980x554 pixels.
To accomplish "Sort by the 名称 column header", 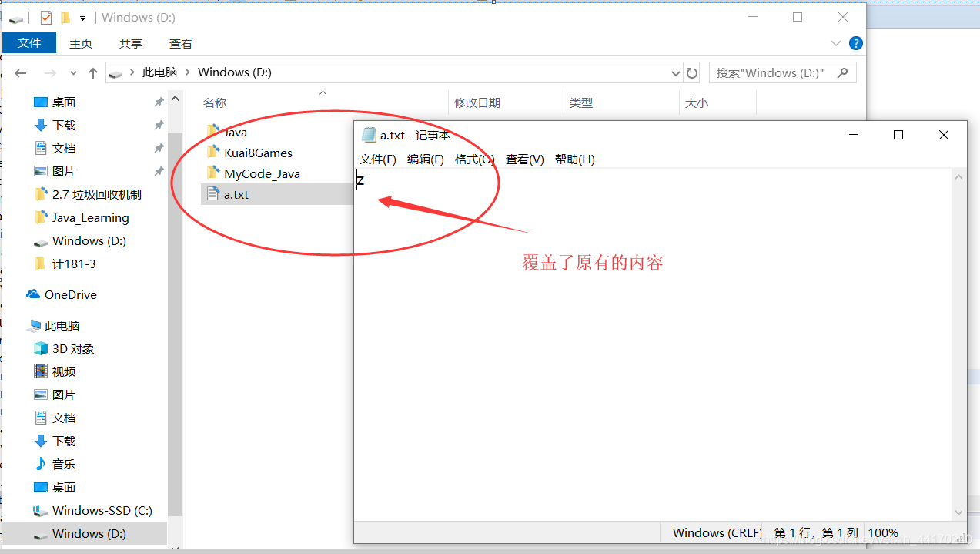I will [215, 102].
